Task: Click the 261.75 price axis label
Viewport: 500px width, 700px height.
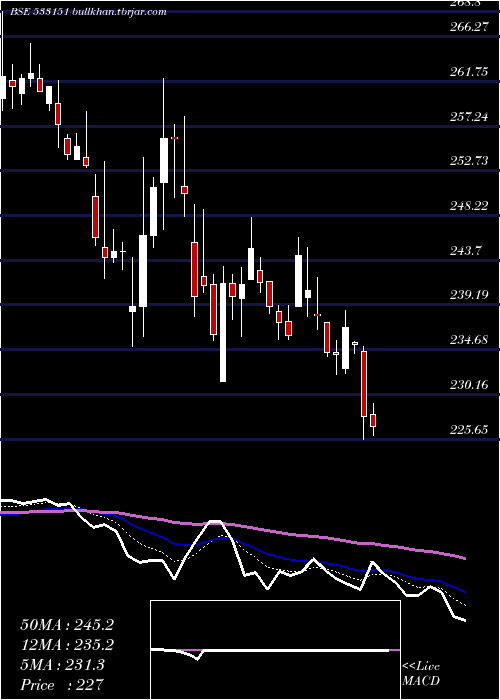Action: [469, 72]
